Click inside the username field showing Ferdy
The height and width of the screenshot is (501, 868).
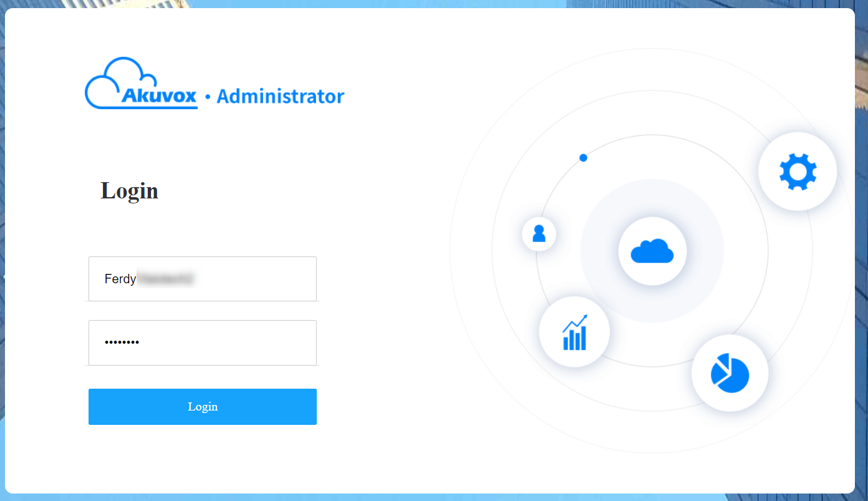coord(202,279)
